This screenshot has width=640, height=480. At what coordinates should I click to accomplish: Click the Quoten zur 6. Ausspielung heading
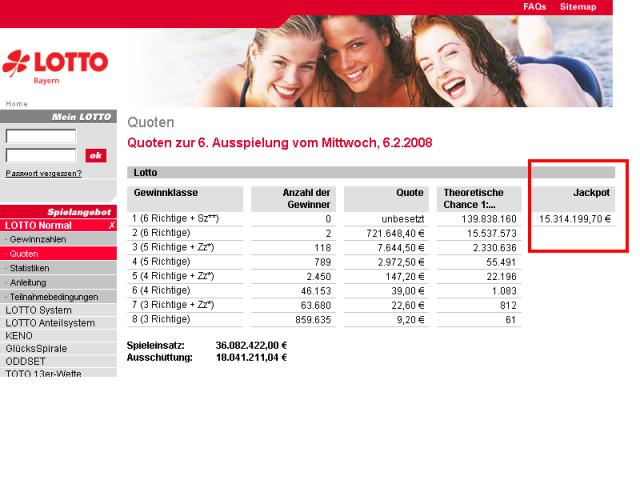pos(280,143)
